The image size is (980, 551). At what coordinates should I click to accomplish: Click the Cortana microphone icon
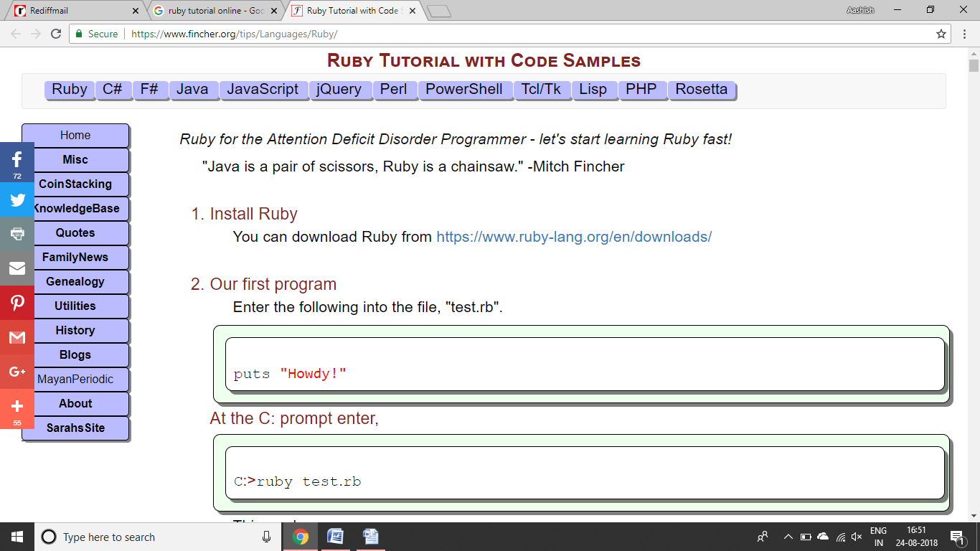[x=267, y=537]
